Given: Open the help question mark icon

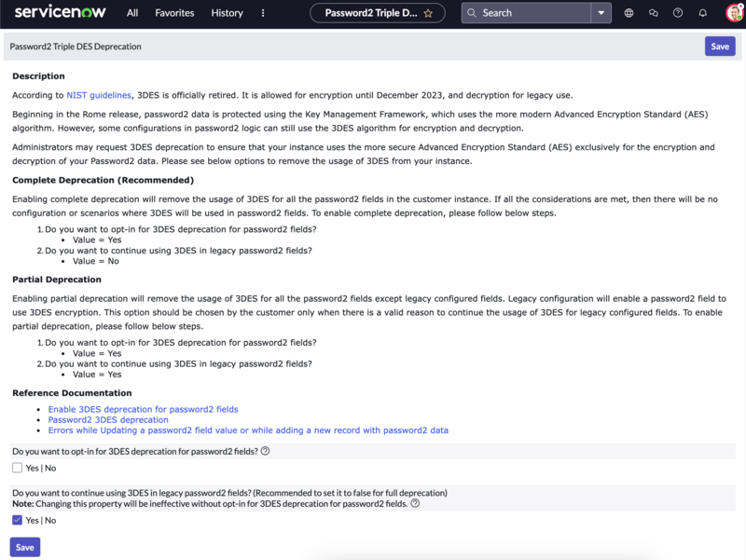Looking at the screenshot, I should coord(678,13).
